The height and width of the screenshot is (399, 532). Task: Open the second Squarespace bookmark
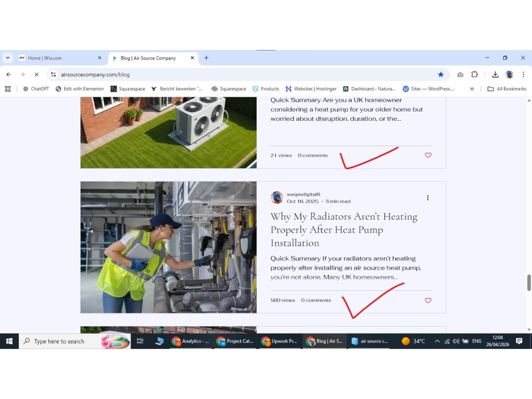pos(229,88)
